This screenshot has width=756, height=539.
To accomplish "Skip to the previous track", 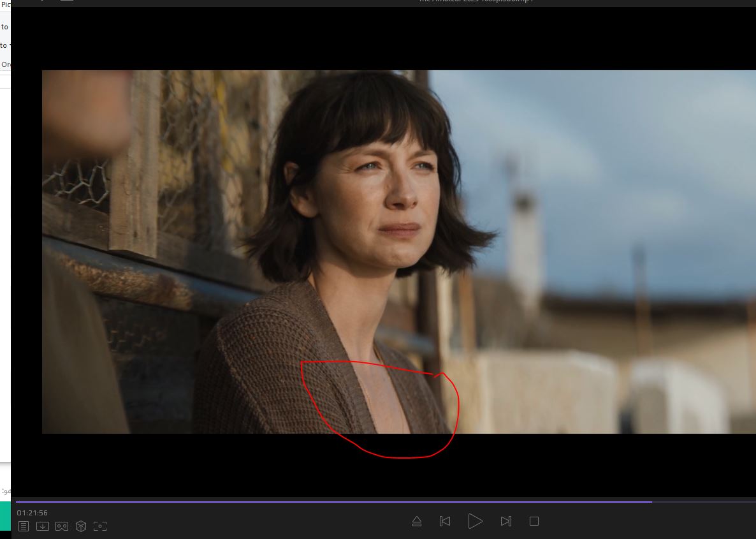I will [445, 521].
